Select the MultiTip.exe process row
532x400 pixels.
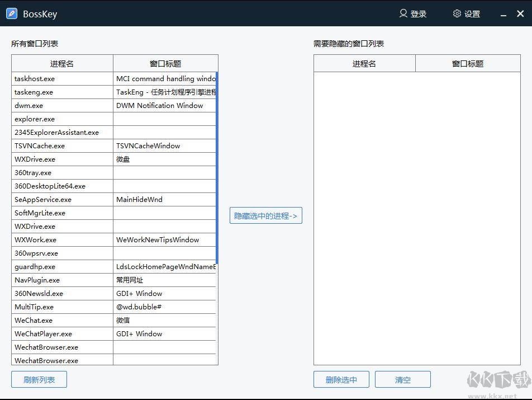click(x=61, y=307)
